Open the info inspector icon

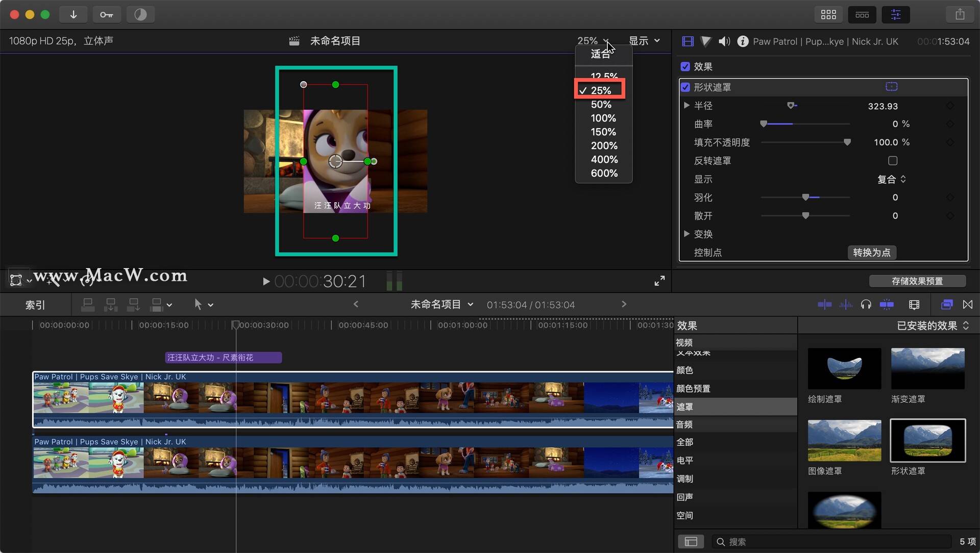tap(743, 41)
